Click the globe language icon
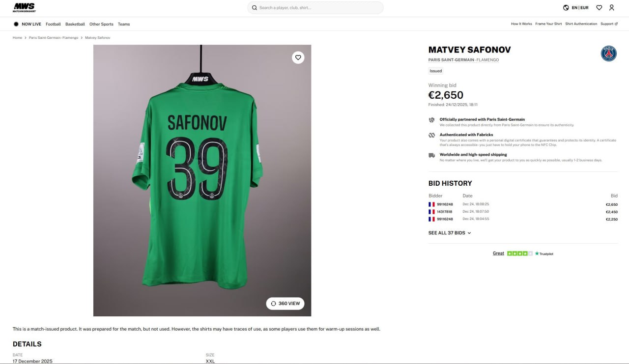The image size is (629, 364). coord(566,7)
